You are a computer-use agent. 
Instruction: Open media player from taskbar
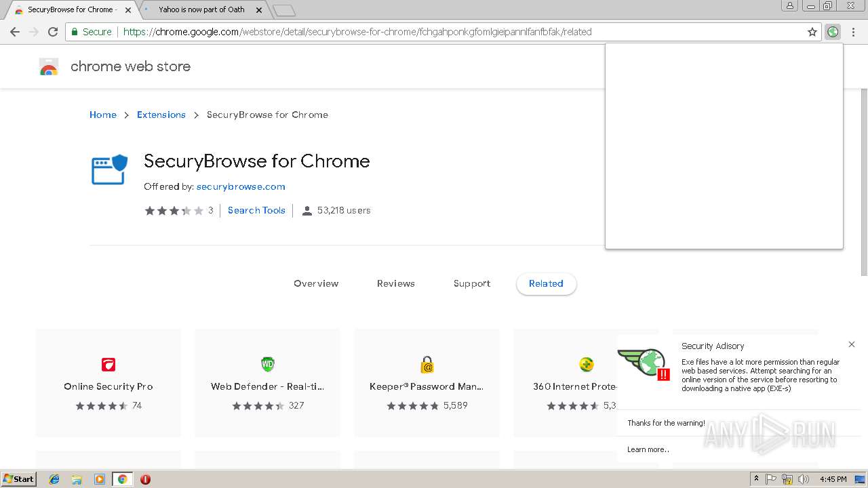(100, 479)
